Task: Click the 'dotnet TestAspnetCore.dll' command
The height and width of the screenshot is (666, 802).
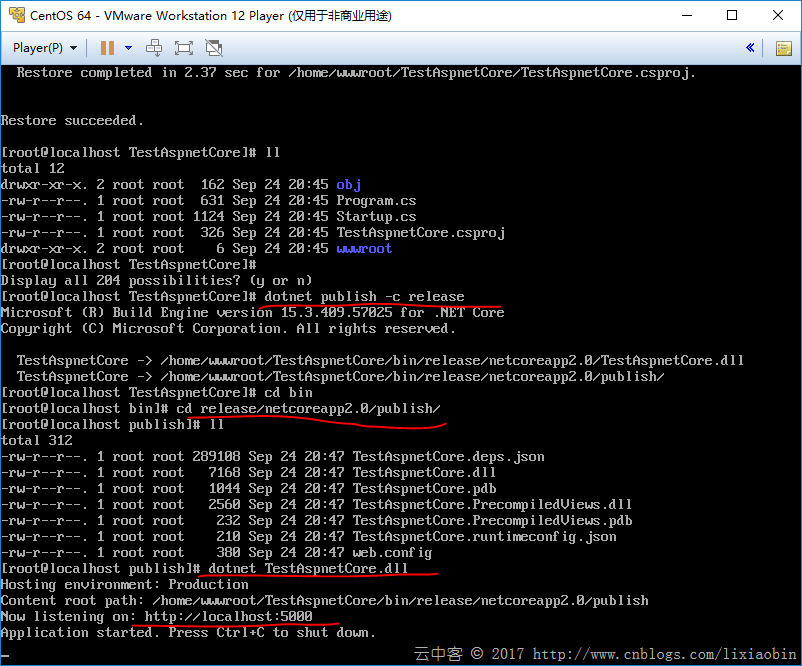Action: coord(308,568)
